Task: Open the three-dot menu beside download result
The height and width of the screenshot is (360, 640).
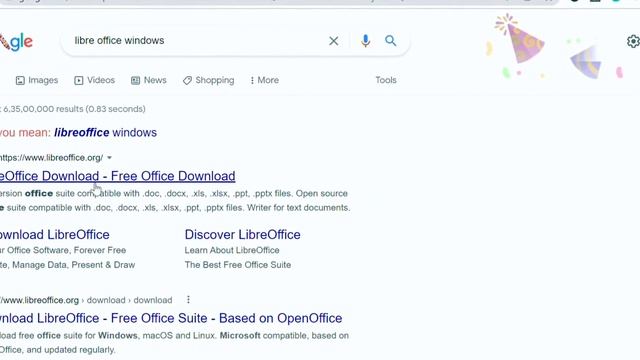Action: click(188, 300)
